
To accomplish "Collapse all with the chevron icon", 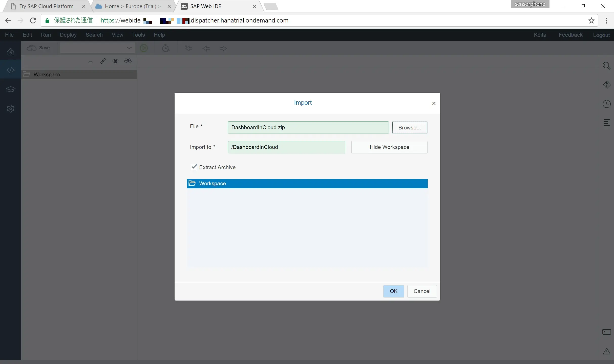I will [x=91, y=61].
